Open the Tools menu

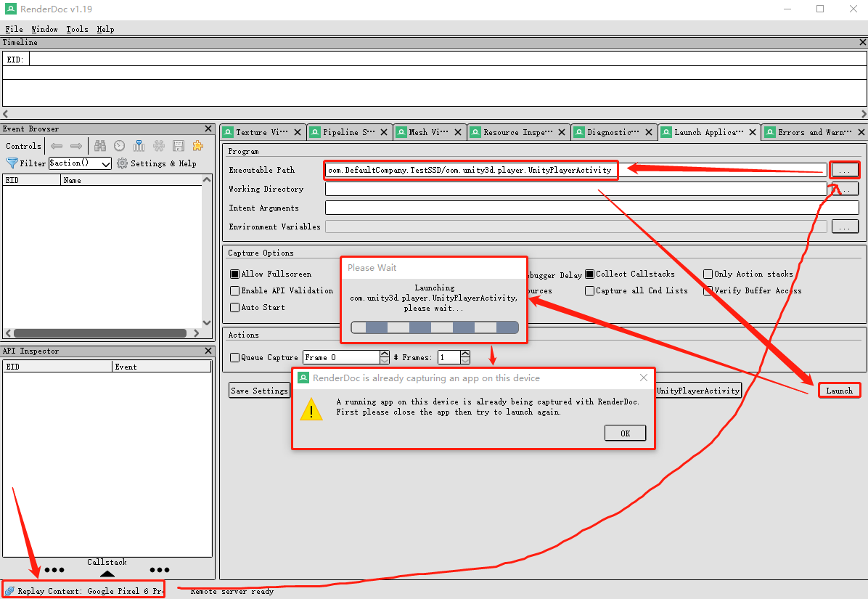pyautogui.click(x=76, y=29)
